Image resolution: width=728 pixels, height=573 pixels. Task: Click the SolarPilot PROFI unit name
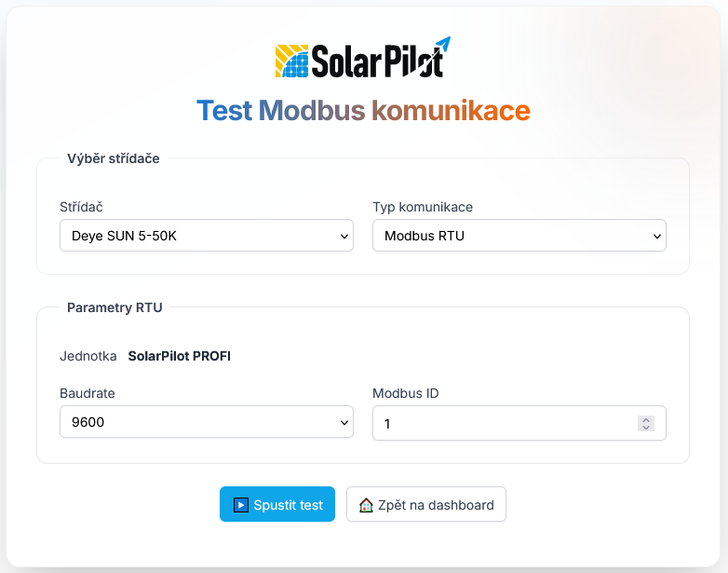click(179, 356)
